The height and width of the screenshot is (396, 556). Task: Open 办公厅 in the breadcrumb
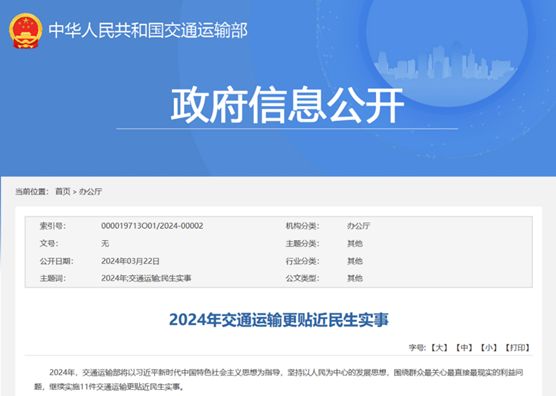90,191
